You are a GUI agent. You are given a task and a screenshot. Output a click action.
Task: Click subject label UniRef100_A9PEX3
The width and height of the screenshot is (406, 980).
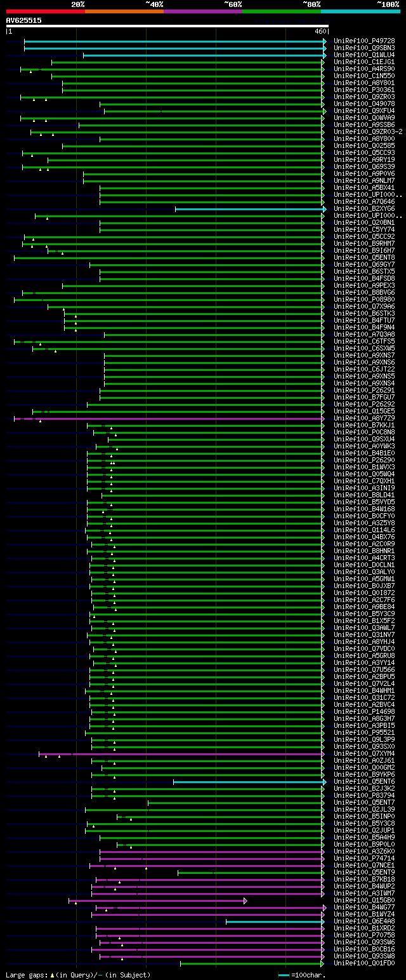pyautogui.click(x=364, y=285)
